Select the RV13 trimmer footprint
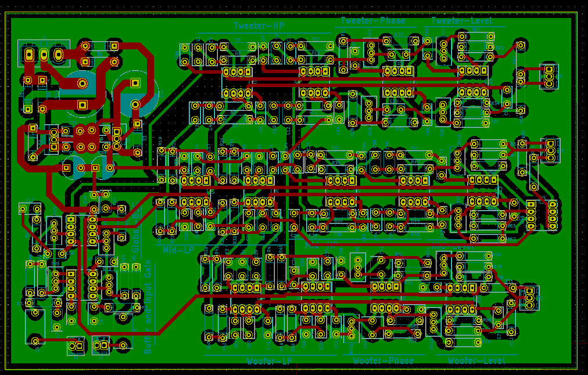Image resolution: width=588 pixels, height=375 pixels. tap(457, 160)
